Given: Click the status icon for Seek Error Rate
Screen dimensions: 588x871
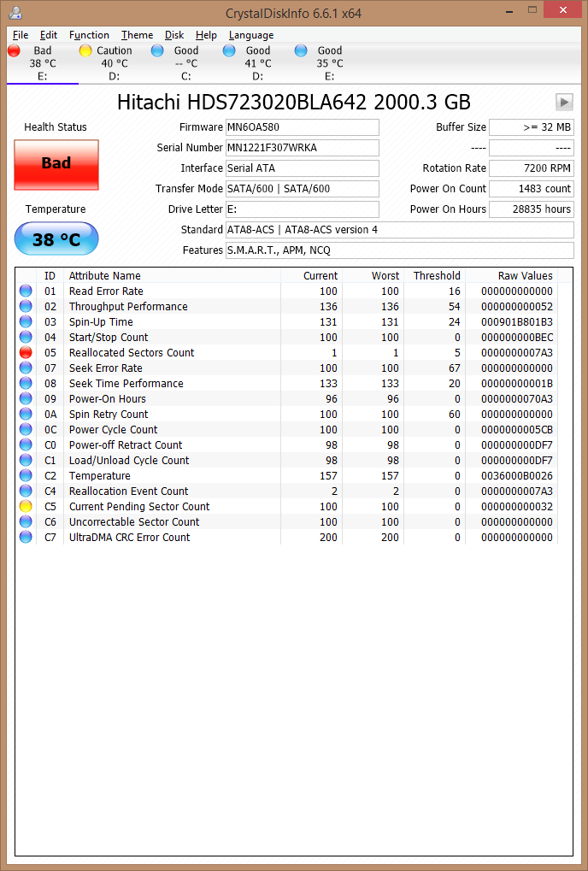Looking at the screenshot, I should (26, 368).
